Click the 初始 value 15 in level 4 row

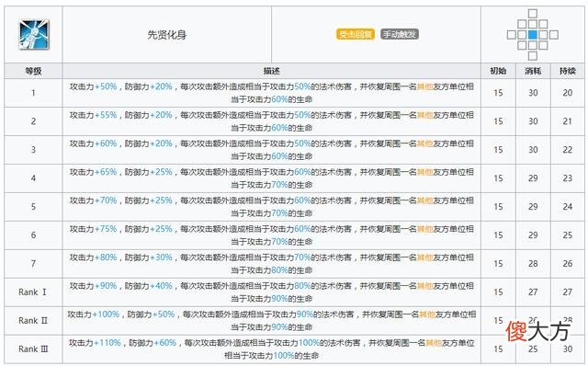pyautogui.click(x=498, y=178)
